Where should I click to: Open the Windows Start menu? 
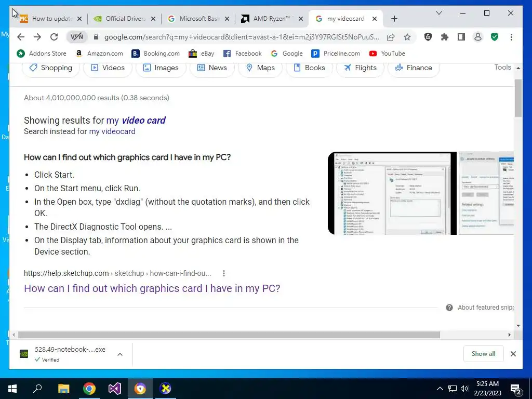pos(12,389)
